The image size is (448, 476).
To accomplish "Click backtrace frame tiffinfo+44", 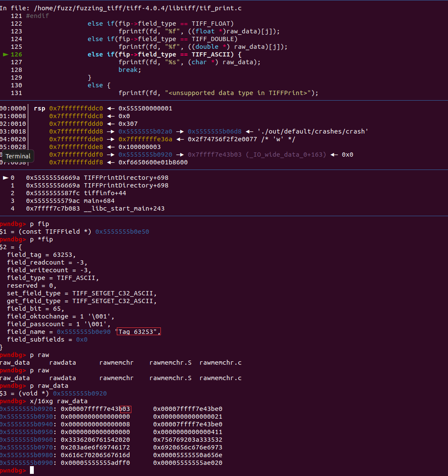I will (105, 193).
